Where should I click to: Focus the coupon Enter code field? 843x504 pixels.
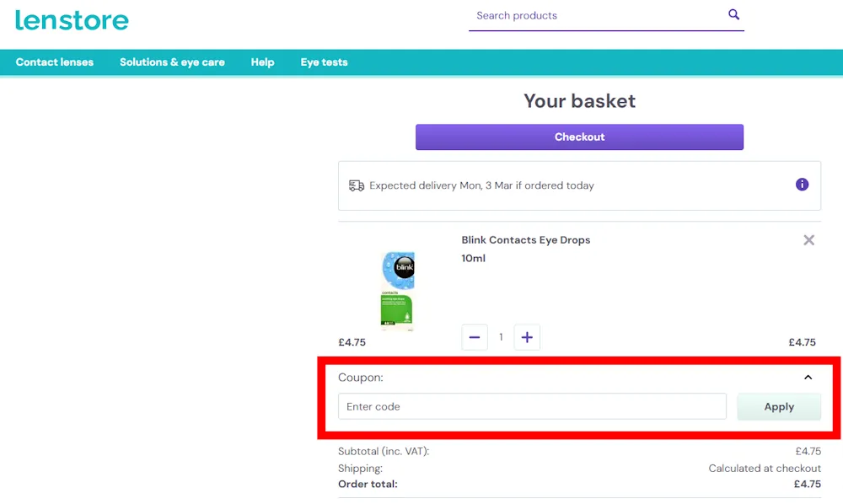point(532,407)
